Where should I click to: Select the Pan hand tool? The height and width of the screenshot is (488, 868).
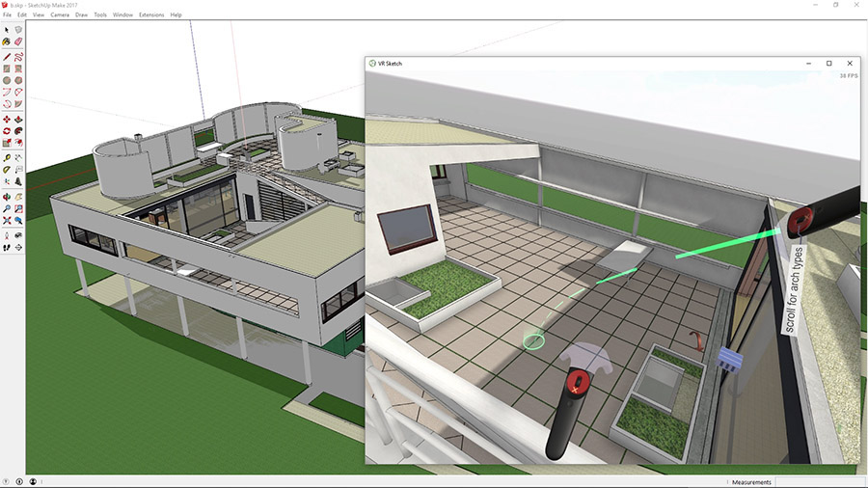[18, 197]
